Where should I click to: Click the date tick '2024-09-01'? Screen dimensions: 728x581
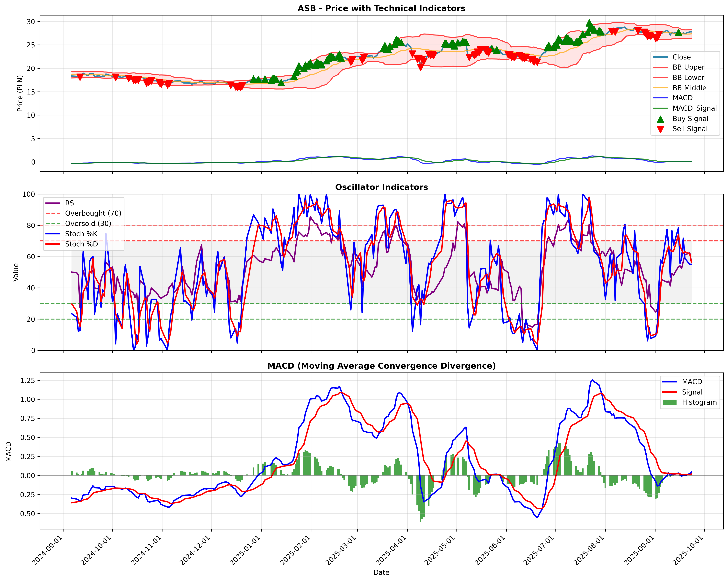48,550
